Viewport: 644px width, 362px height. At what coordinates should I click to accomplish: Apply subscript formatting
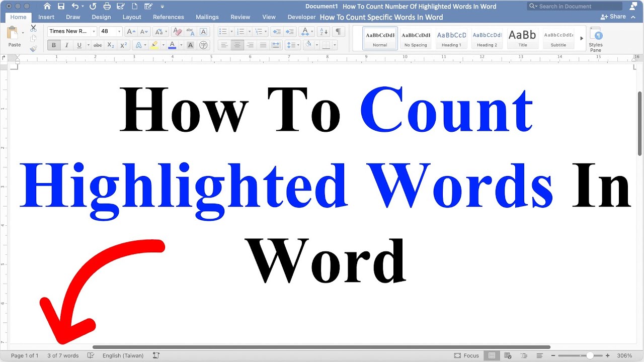point(111,45)
